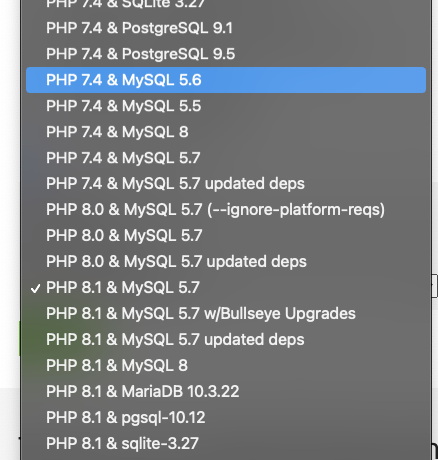The width and height of the screenshot is (438, 460).
Task: Choose plain PHP 8.0 & MySQL 5.7
Action: pos(226,236)
